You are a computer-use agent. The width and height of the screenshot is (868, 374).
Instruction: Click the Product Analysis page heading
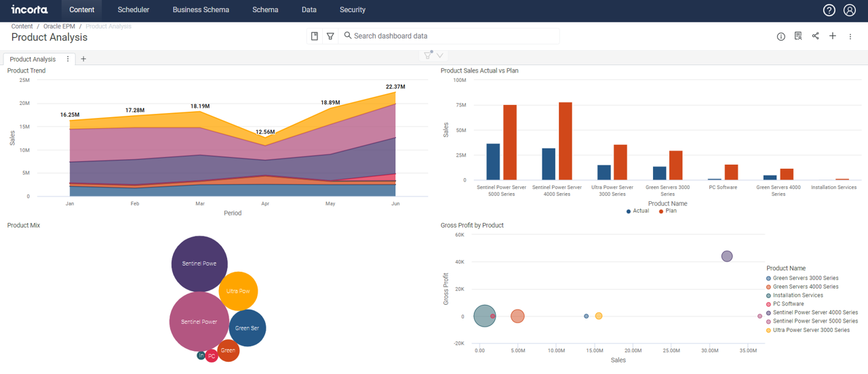[50, 37]
